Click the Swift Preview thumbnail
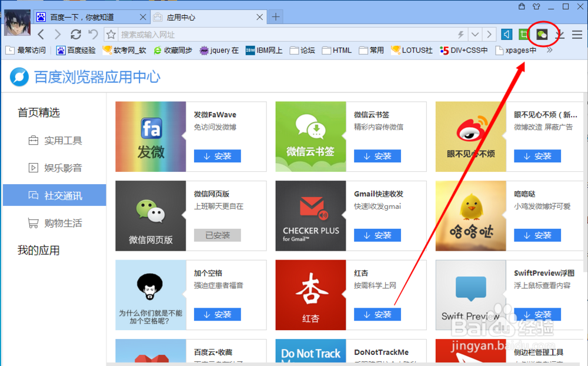Screen dimensions: 588x366 pos(470,295)
